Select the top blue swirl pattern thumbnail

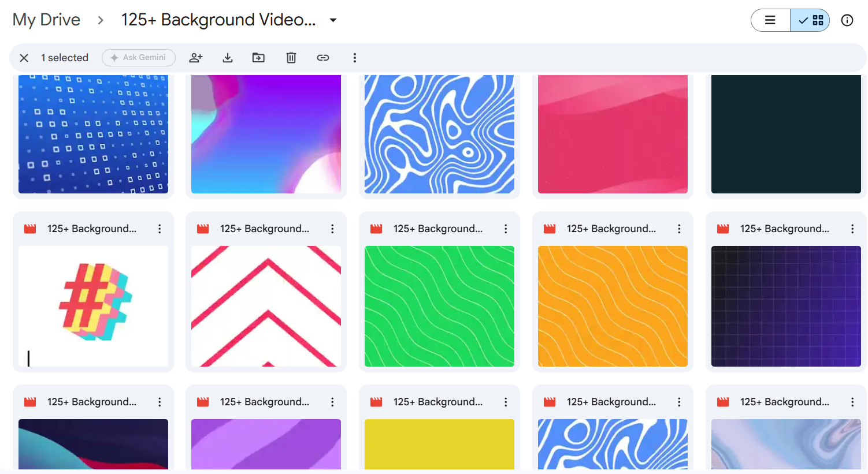pos(439,134)
